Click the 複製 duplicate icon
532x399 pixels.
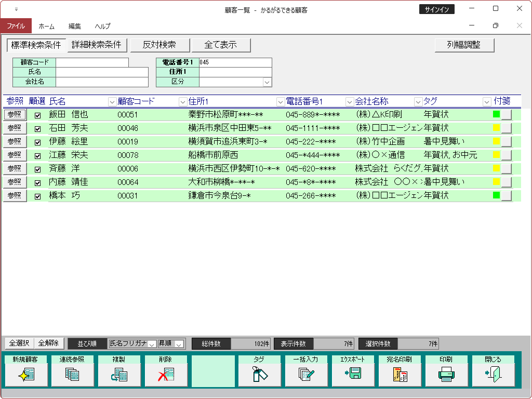point(119,374)
